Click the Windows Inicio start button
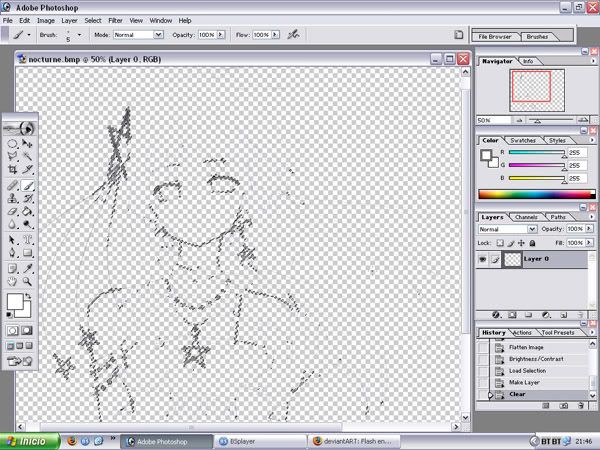Viewport: 600px width, 450px height. click(30, 442)
